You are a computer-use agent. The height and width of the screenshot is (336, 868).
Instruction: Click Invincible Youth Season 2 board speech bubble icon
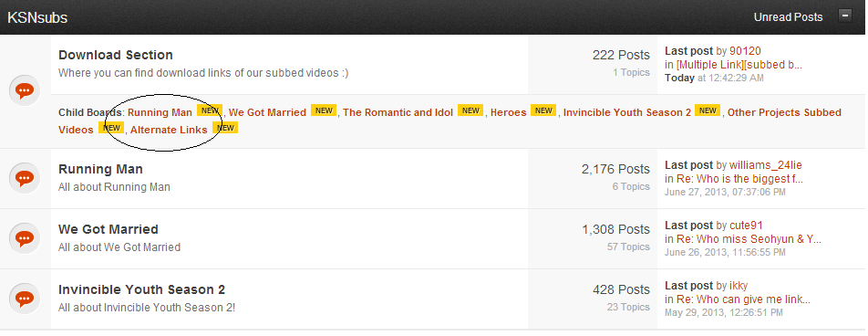25,299
